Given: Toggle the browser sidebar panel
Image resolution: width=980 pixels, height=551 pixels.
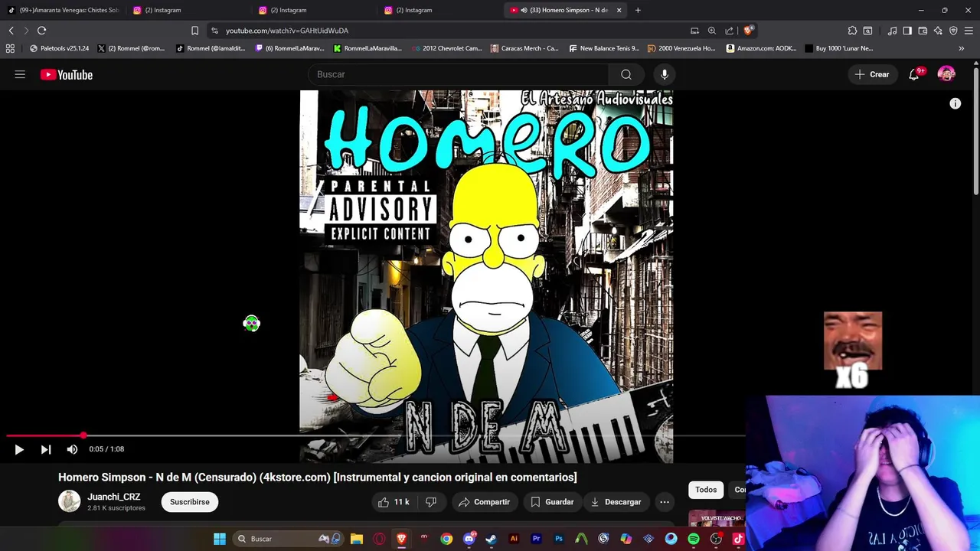Looking at the screenshot, I should tap(907, 31).
